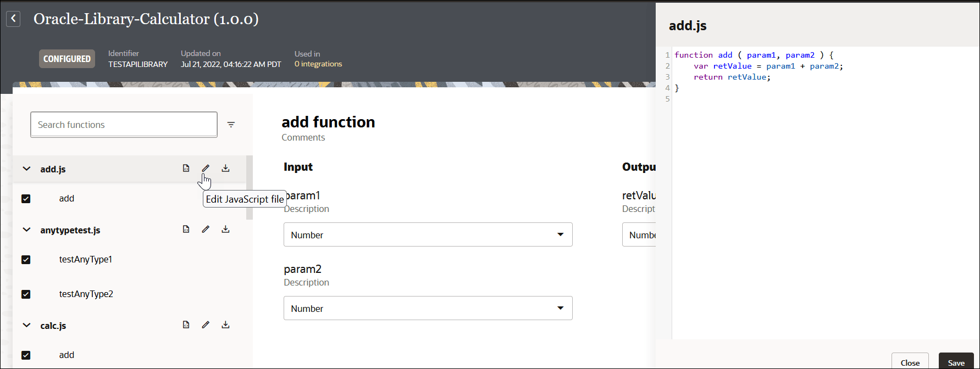Click the TESTAPILIBRARY identifier value

point(138,64)
